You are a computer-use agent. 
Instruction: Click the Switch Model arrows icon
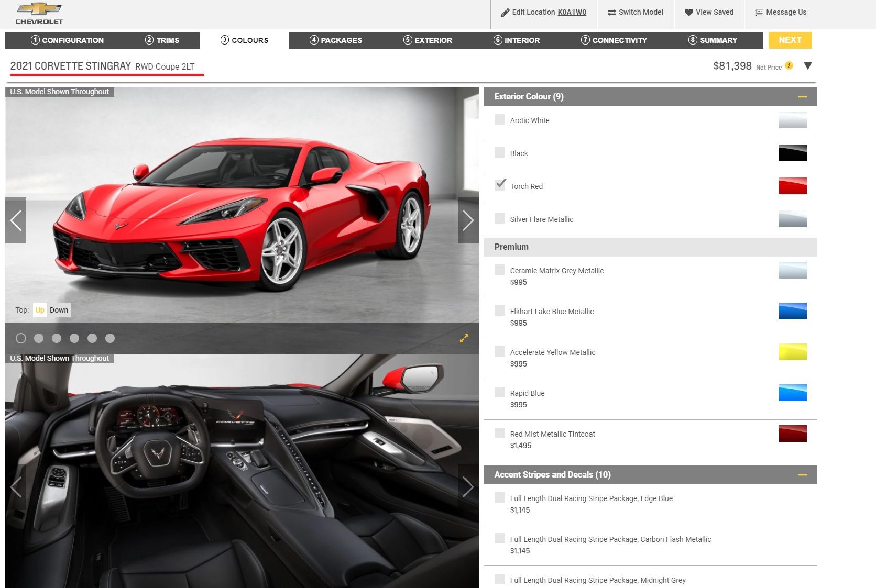tap(611, 13)
